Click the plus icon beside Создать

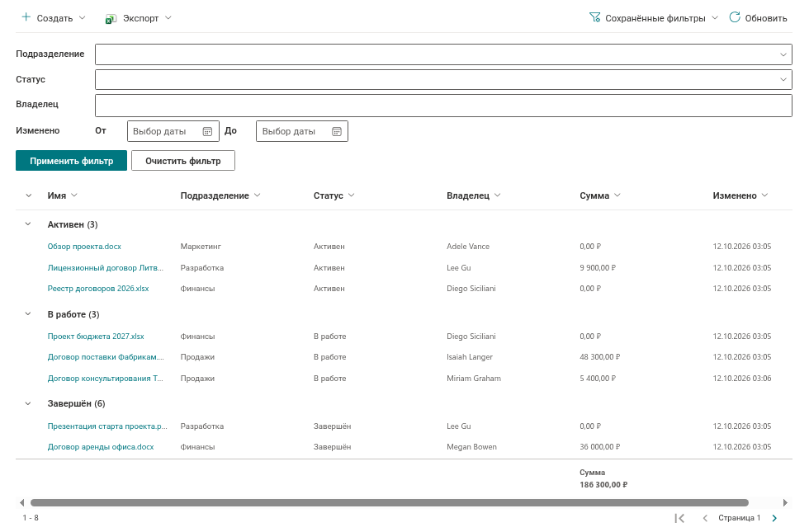click(26, 17)
